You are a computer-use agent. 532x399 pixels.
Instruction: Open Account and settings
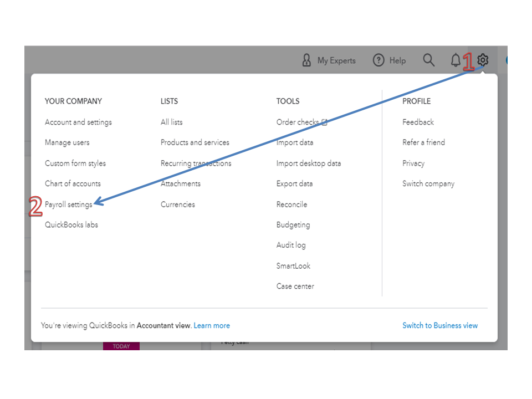point(78,122)
